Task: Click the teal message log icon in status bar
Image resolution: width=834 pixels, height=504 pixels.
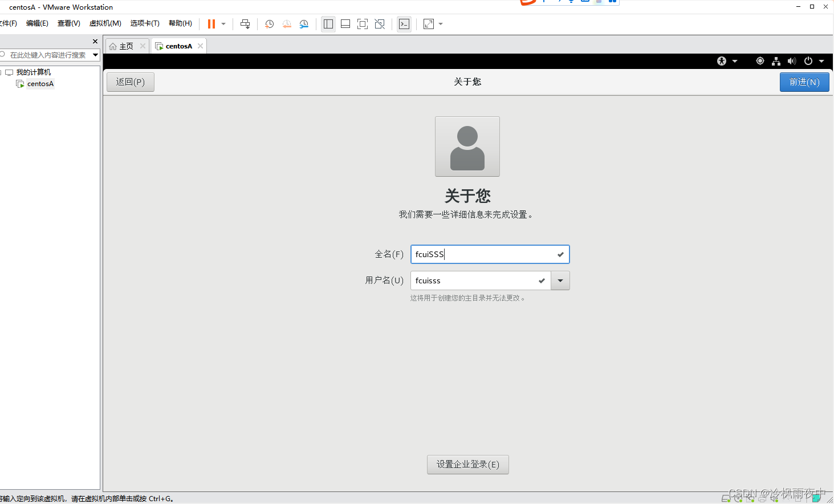Action: [x=816, y=498]
